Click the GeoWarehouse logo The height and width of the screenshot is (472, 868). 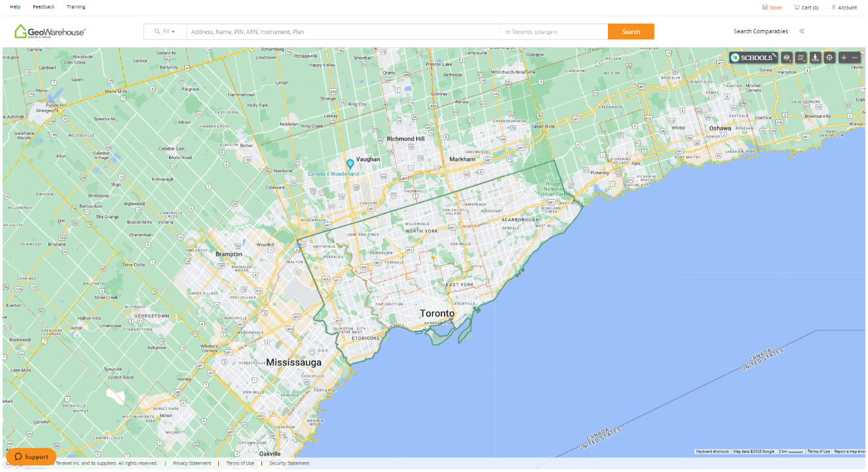click(x=50, y=31)
